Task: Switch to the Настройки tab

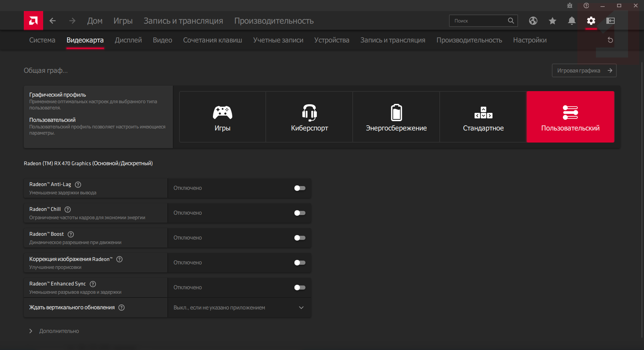Action: coord(530,40)
